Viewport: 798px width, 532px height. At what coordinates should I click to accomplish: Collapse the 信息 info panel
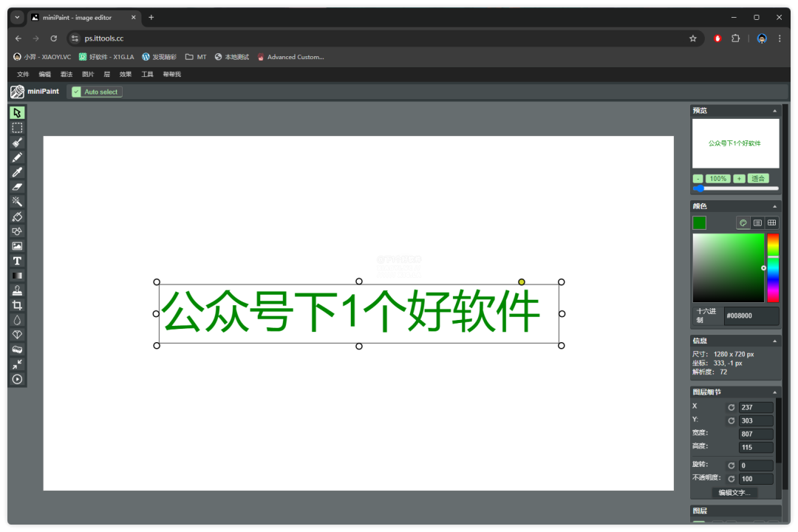click(x=774, y=341)
